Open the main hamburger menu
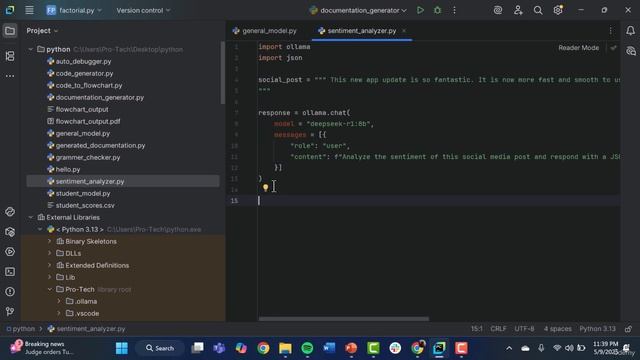Viewport: 640px width, 360px height. (29, 10)
